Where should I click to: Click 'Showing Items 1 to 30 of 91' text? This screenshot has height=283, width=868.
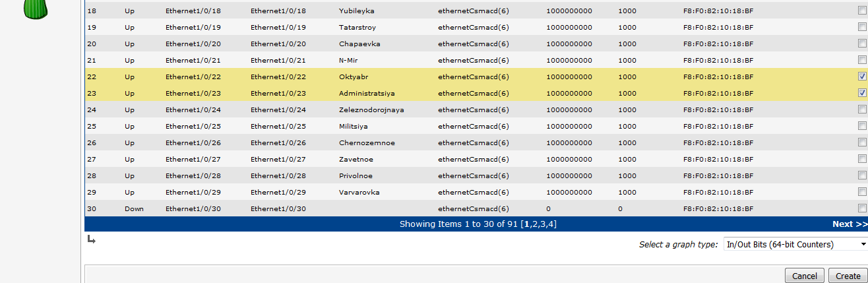pos(459,224)
